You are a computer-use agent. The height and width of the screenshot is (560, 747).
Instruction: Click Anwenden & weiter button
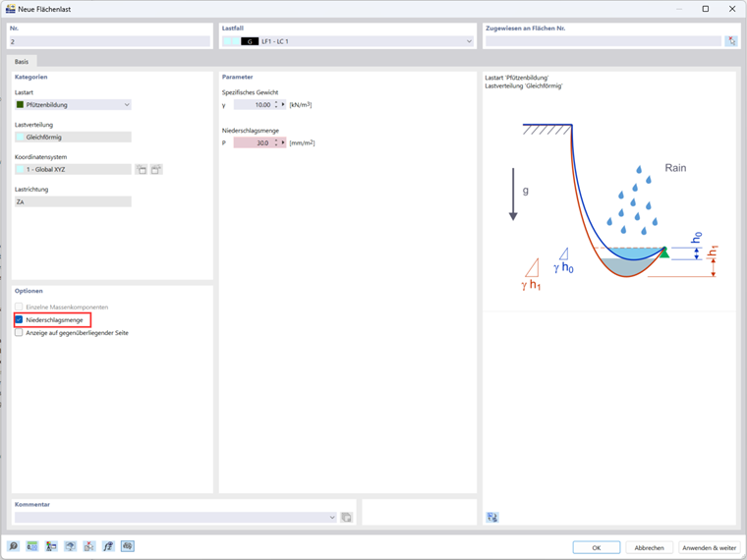pyautogui.click(x=709, y=547)
